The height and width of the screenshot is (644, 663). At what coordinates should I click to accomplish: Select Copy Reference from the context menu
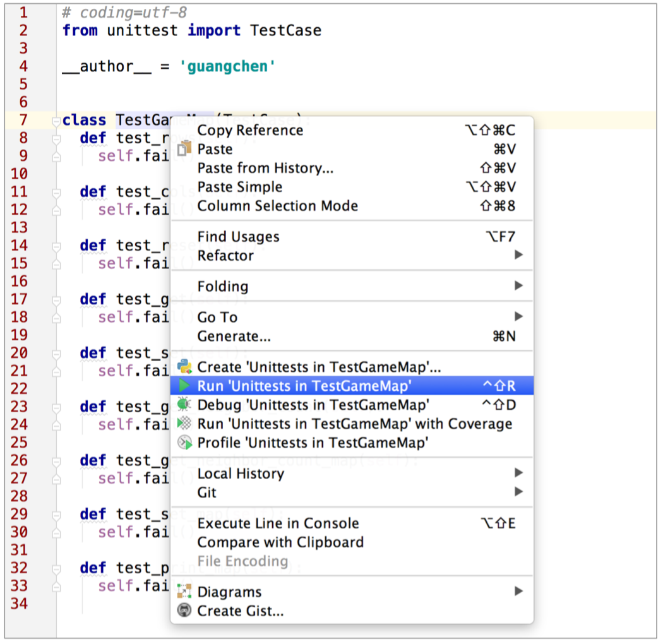coord(352,130)
